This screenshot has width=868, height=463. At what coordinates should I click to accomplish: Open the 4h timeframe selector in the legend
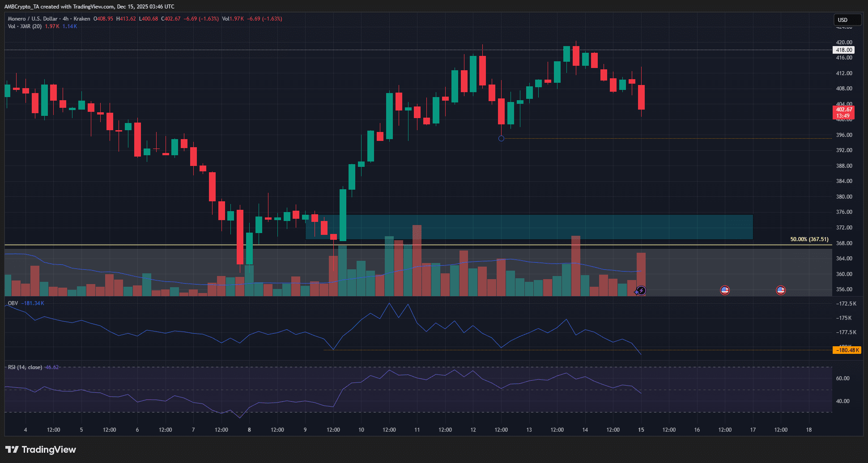coord(64,18)
